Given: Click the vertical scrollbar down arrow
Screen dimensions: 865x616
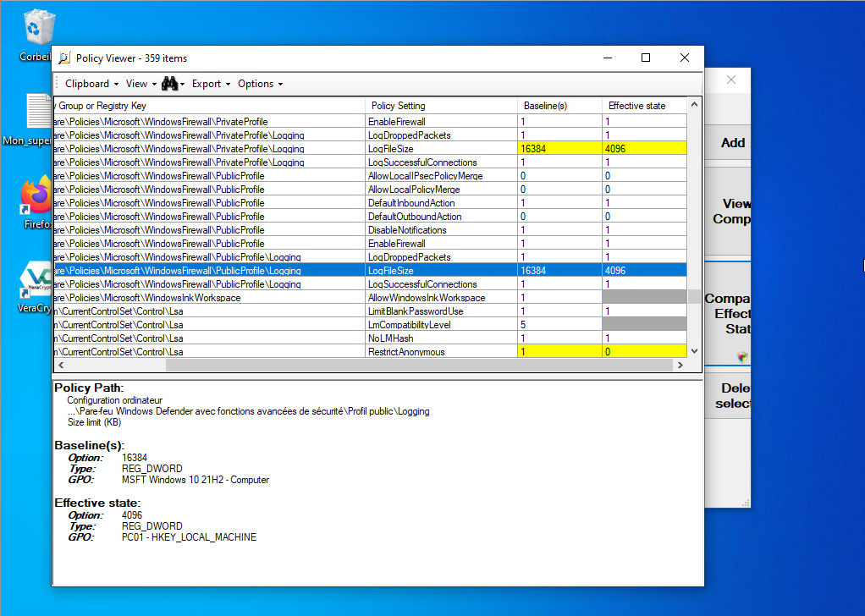Looking at the screenshot, I should click(x=695, y=350).
